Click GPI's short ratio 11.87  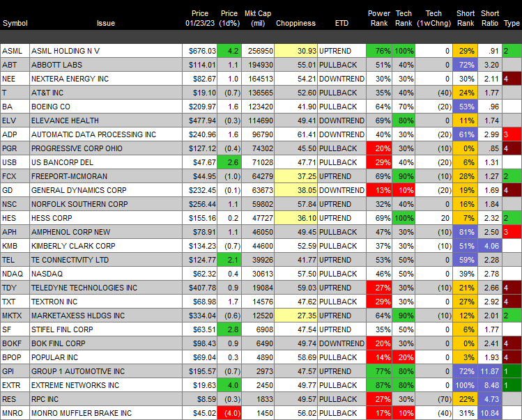click(x=490, y=372)
